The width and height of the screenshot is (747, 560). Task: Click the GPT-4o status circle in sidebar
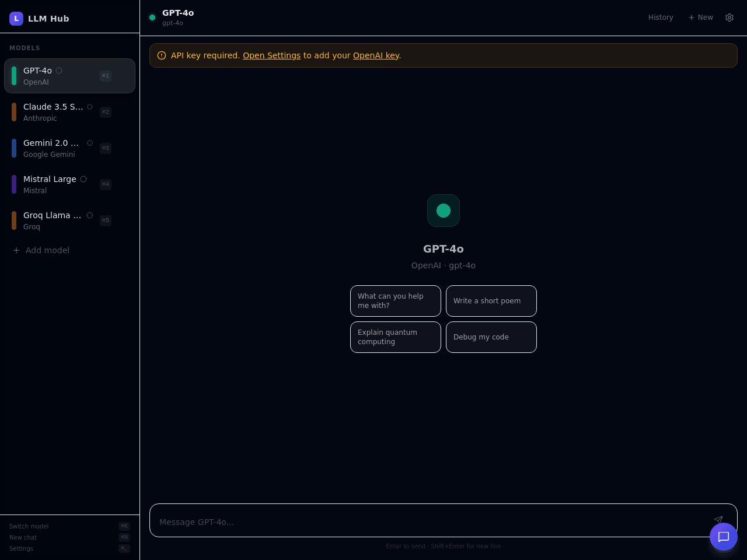point(59,71)
